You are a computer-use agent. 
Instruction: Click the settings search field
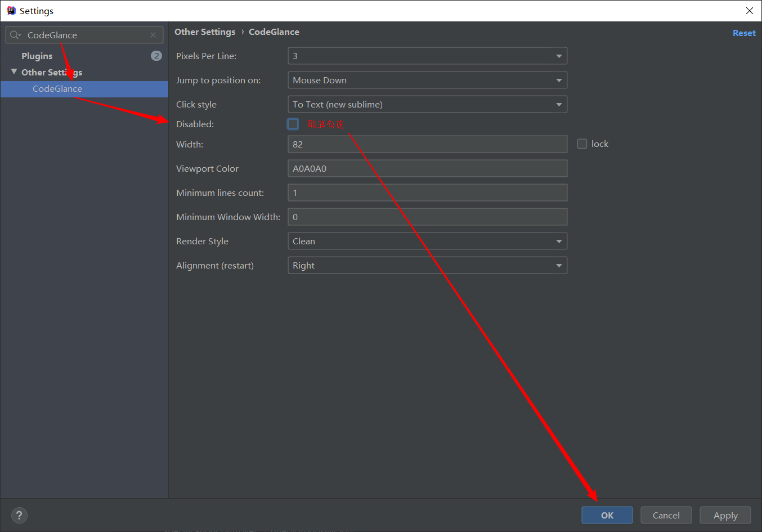[x=84, y=35]
